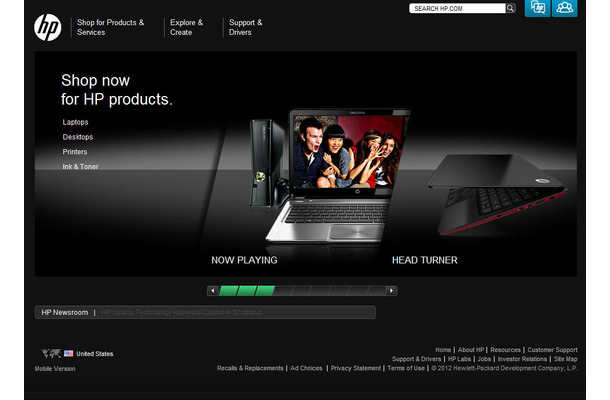Viewport: 610px width, 400px height.
Task: Choose United States country selector
Action: [95, 354]
